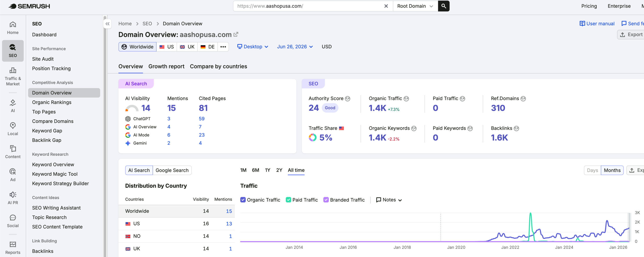Go to SEO breadcrumb
This screenshot has height=257, width=644.
147,24
